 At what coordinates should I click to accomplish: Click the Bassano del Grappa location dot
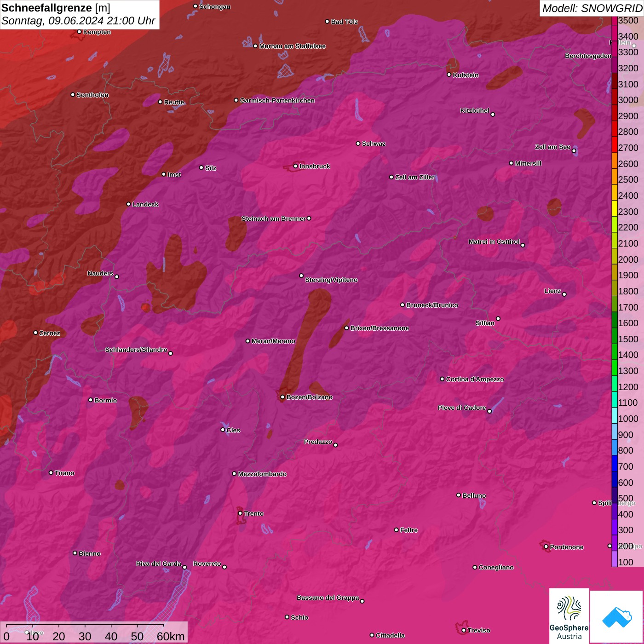click(x=362, y=601)
